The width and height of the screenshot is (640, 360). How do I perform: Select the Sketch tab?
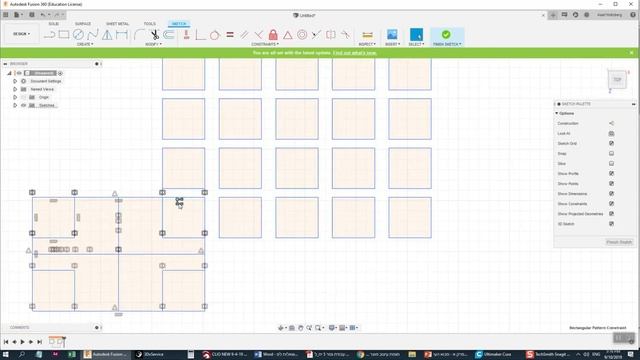coord(179,24)
